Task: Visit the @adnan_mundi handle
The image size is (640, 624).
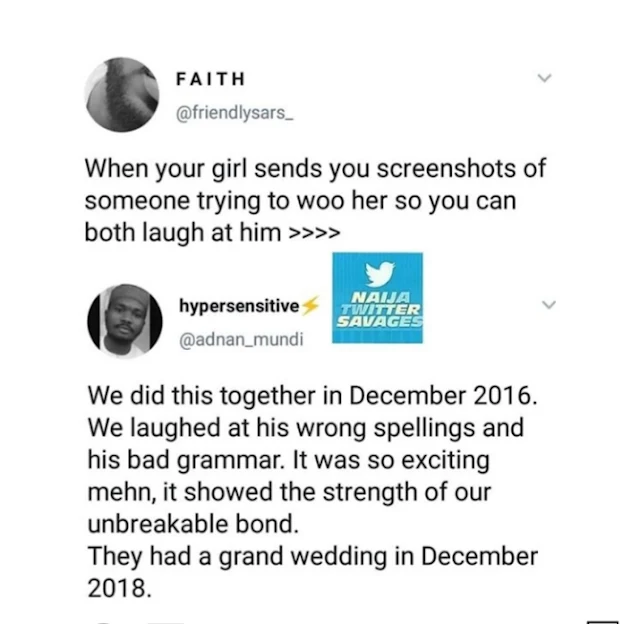Action: click(x=241, y=340)
